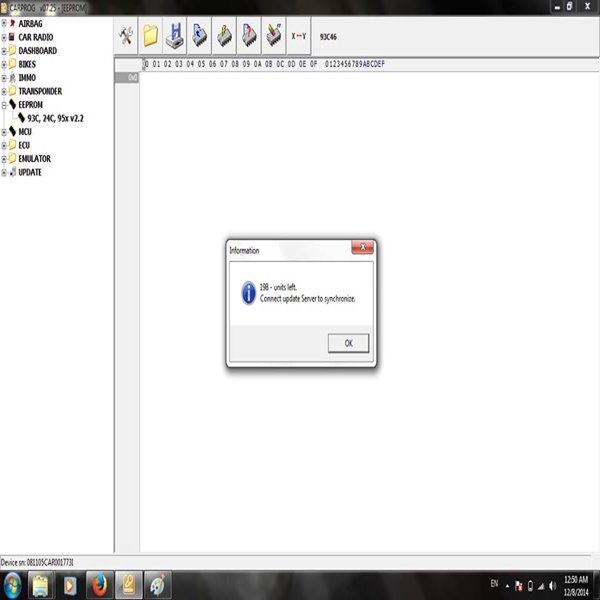Expand the AIRBAG tree node
The image size is (600, 600).
click(4, 24)
